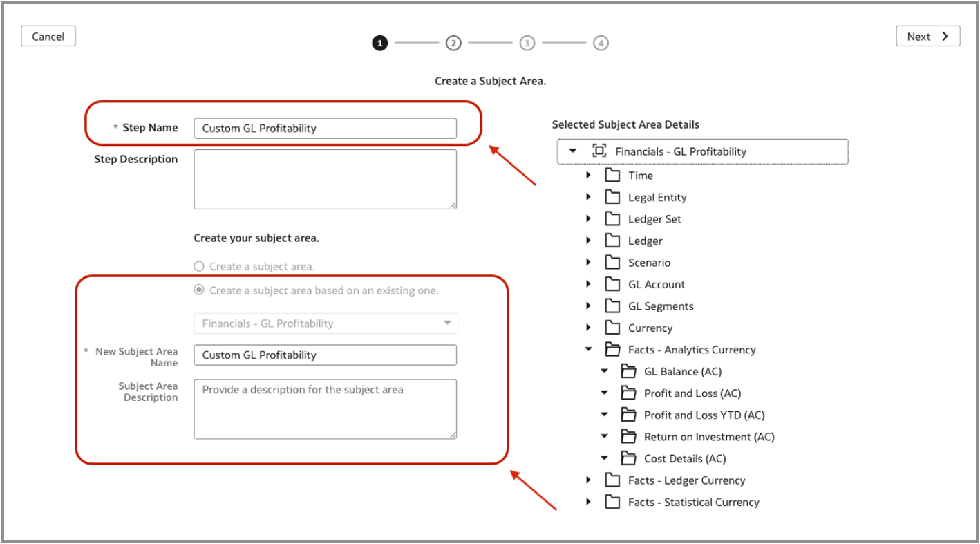The image size is (980, 544).
Task: Click the Cancel button
Action: tap(48, 37)
